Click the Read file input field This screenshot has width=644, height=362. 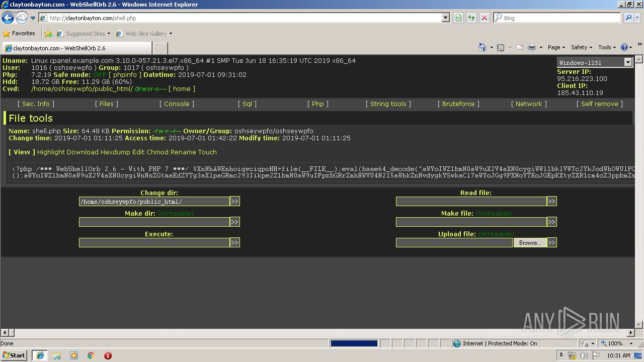coord(471,201)
